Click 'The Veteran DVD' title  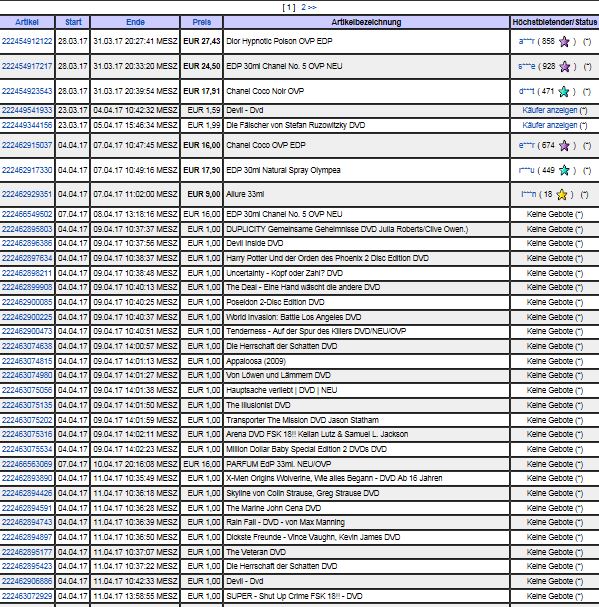256,552
